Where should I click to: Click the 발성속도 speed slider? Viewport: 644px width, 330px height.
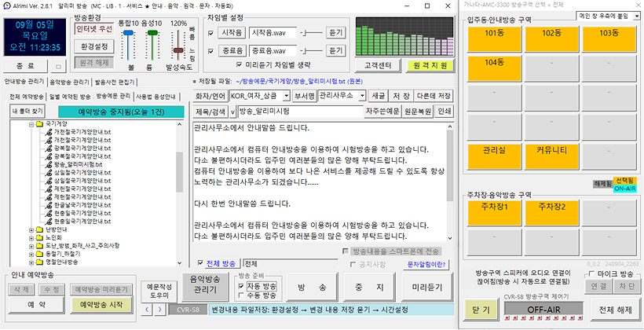(x=177, y=46)
